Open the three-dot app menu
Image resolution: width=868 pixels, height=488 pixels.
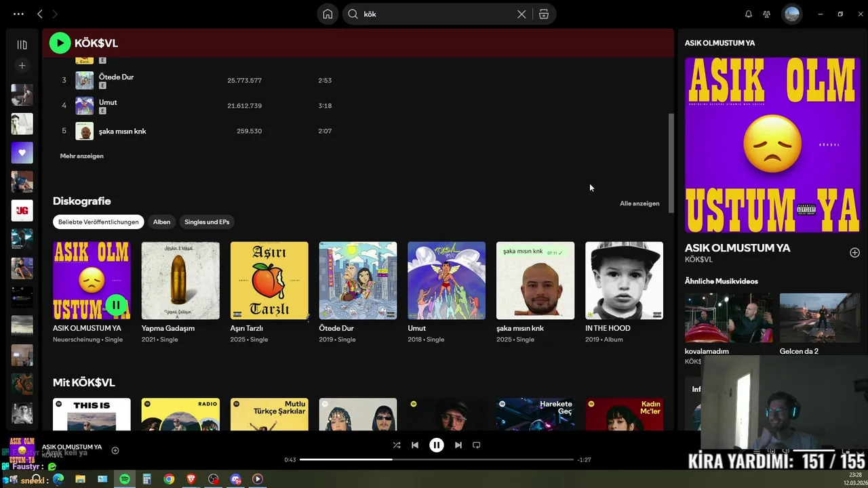(x=18, y=14)
